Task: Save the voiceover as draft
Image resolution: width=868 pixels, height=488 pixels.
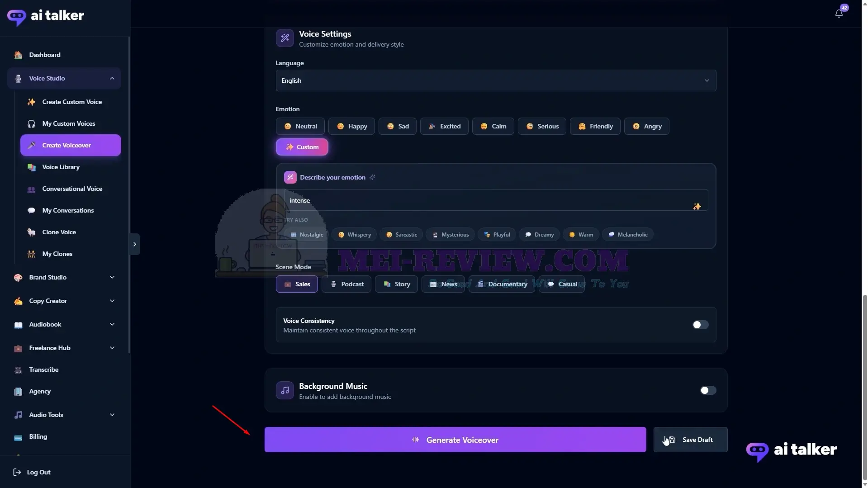Action: (690, 440)
